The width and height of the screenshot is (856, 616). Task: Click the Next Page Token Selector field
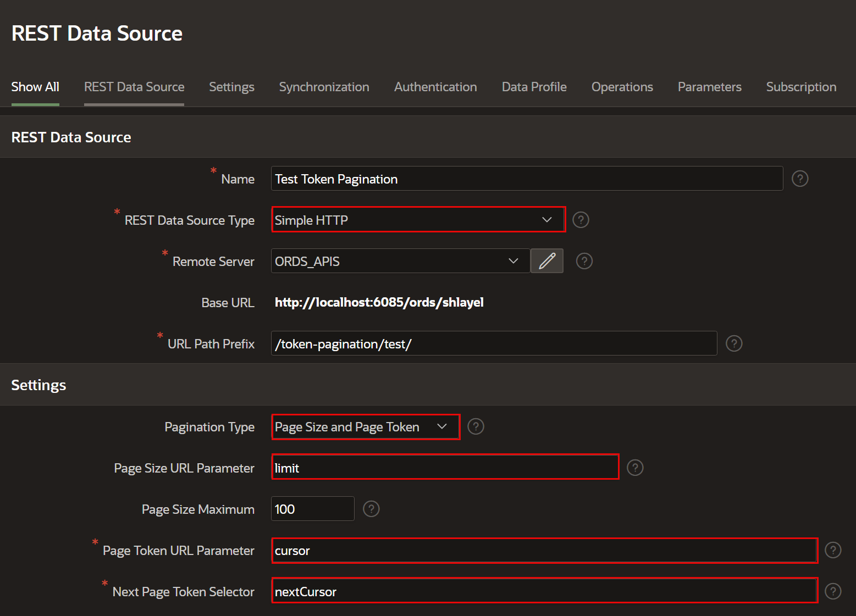coord(544,591)
